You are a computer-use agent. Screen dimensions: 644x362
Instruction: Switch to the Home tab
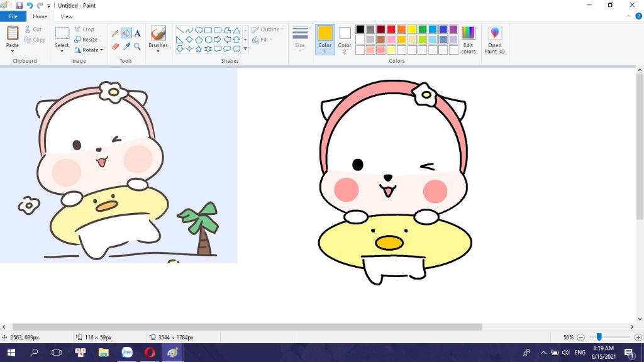point(40,16)
